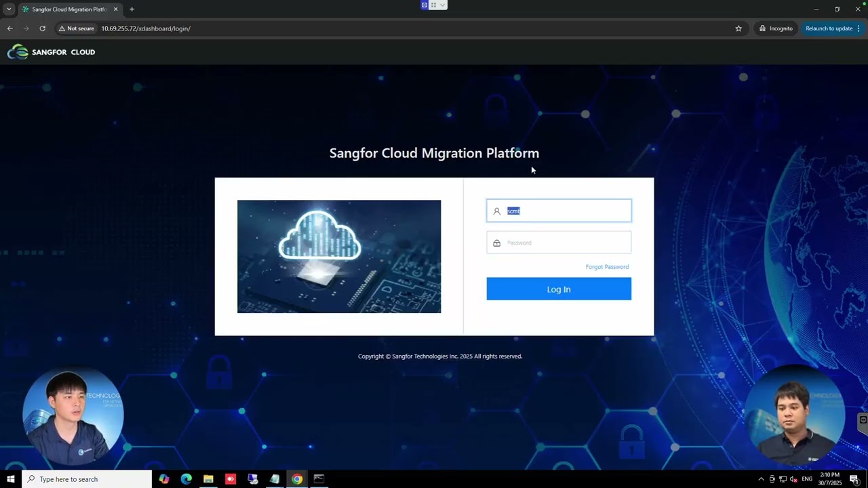Image resolution: width=868 pixels, height=488 pixels.
Task: Open the tab search dropdown arrow
Action: point(9,9)
